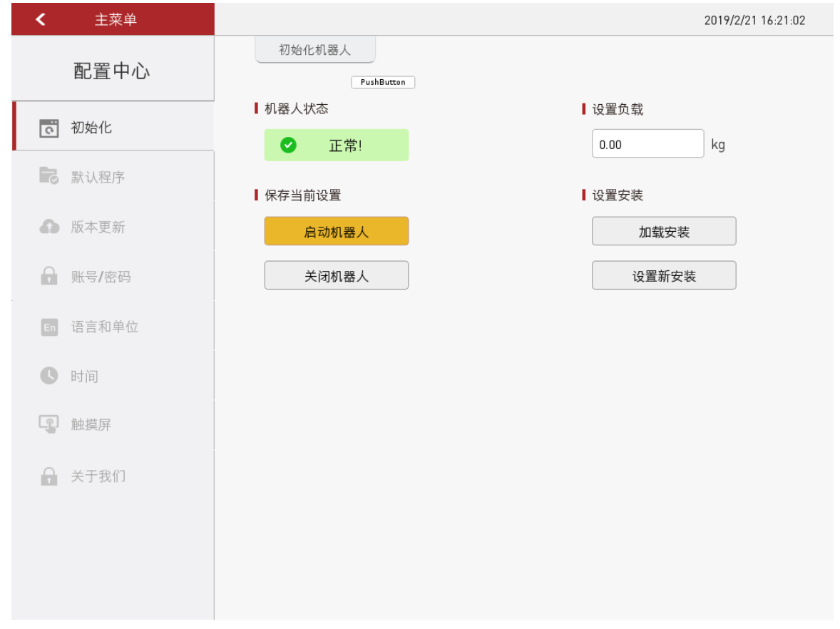Click the kg unit label
The height and width of the screenshot is (629, 840).
pyautogui.click(x=718, y=145)
